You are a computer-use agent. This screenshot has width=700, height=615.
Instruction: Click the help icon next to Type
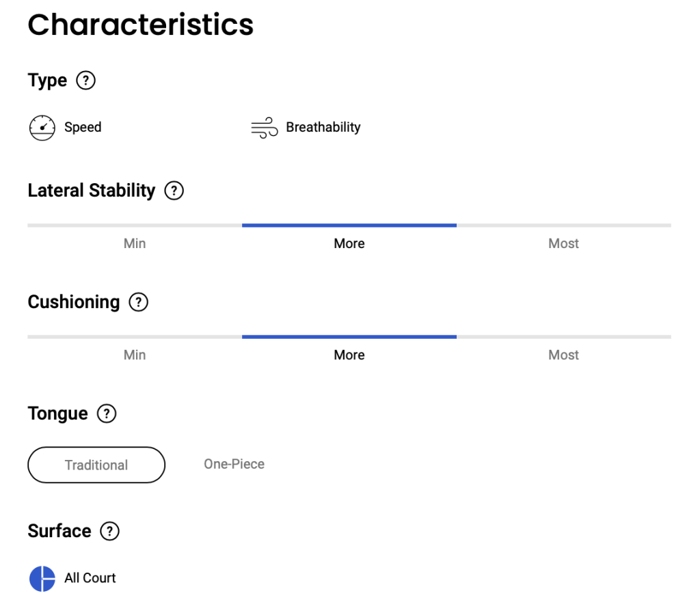(x=85, y=81)
